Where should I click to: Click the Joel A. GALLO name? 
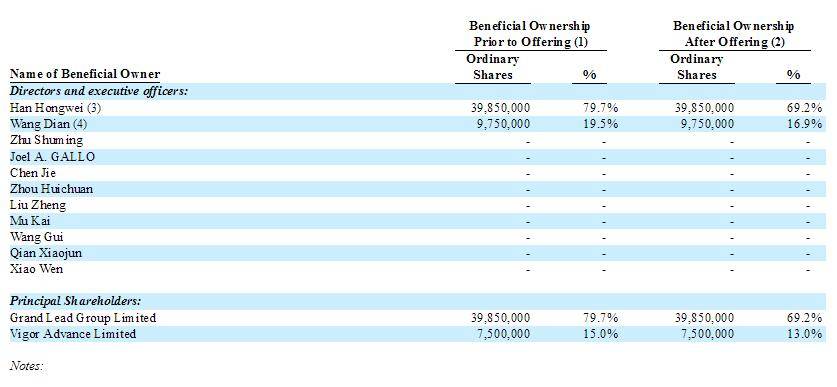(52, 156)
